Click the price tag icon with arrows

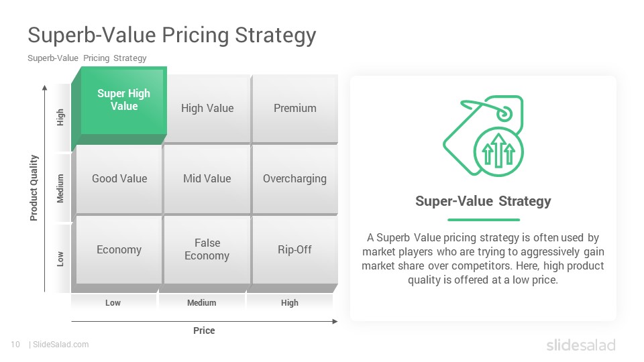[483, 136]
